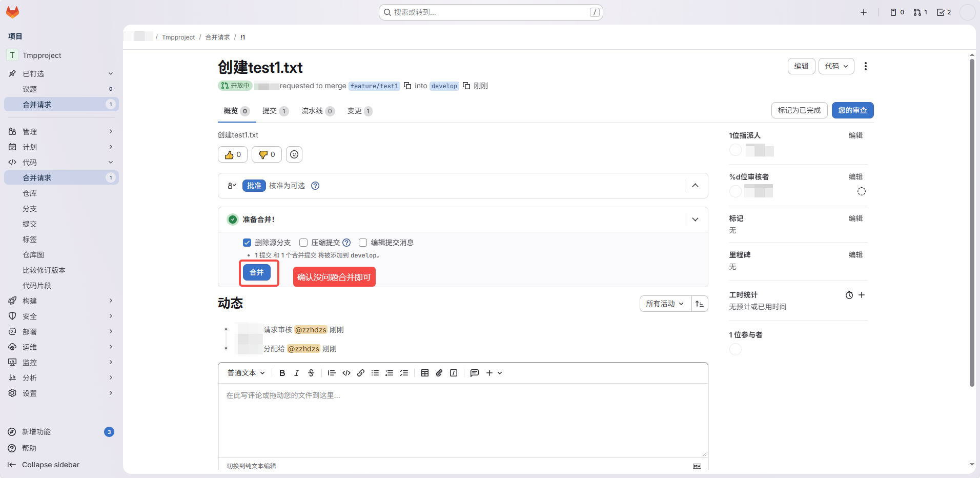Copy the feature/test1 branch name
The height and width of the screenshot is (478, 980).
point(407,86)
